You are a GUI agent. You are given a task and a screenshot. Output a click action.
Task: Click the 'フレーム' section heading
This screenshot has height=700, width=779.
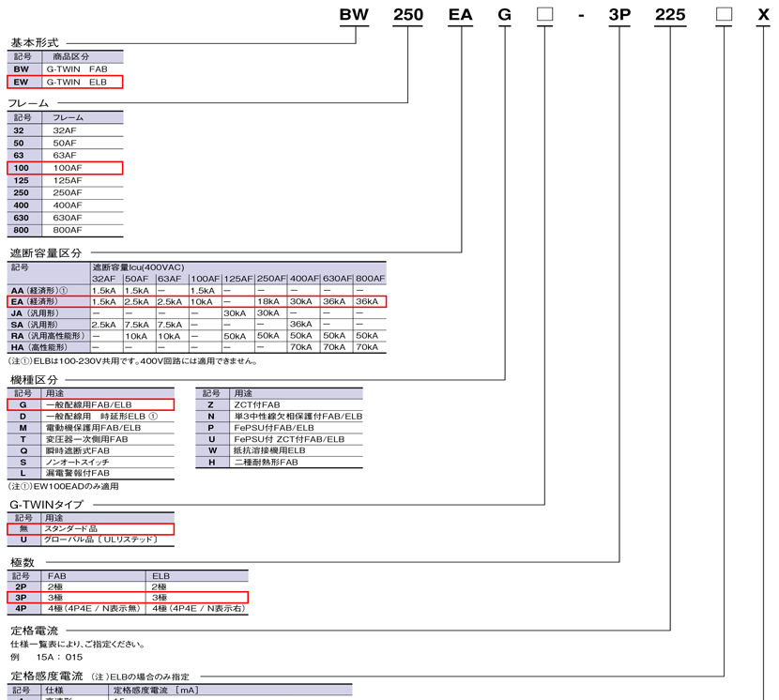[28, 103]
